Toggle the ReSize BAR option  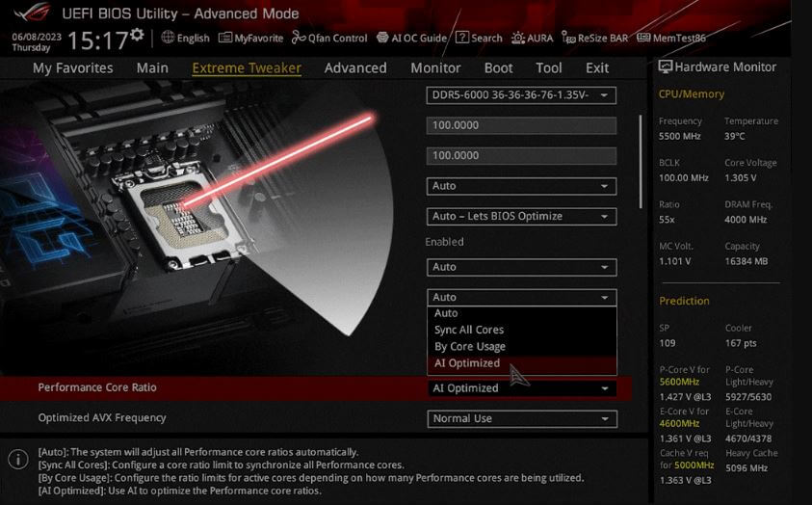tap(594, 38)
